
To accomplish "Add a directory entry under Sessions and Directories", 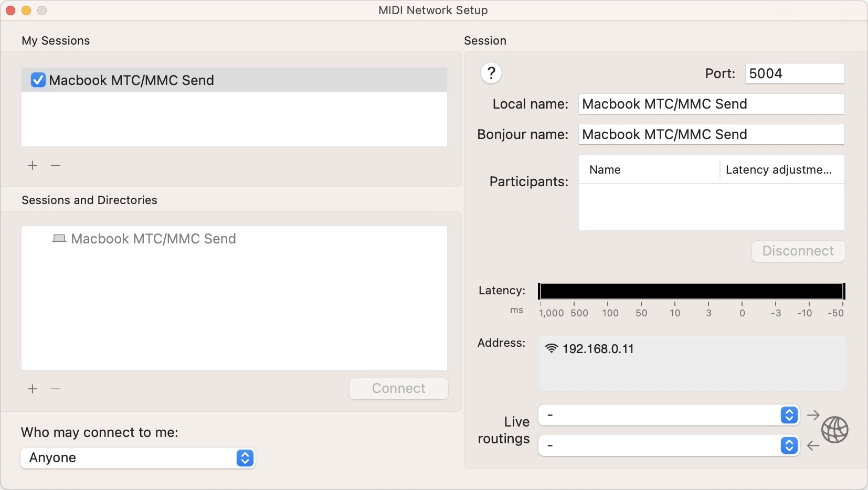I will (x=33, y=389).
